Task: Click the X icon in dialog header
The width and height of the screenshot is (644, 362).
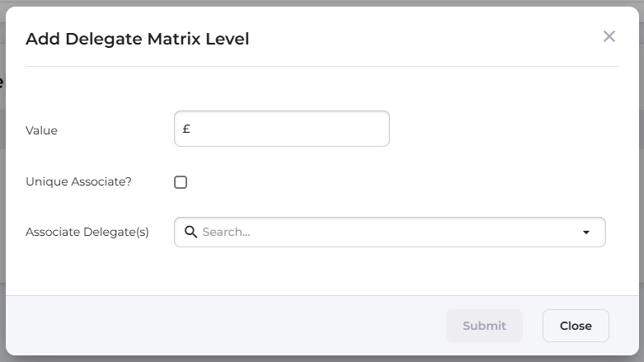Action: pyautogui.click(x=609, y=36)
